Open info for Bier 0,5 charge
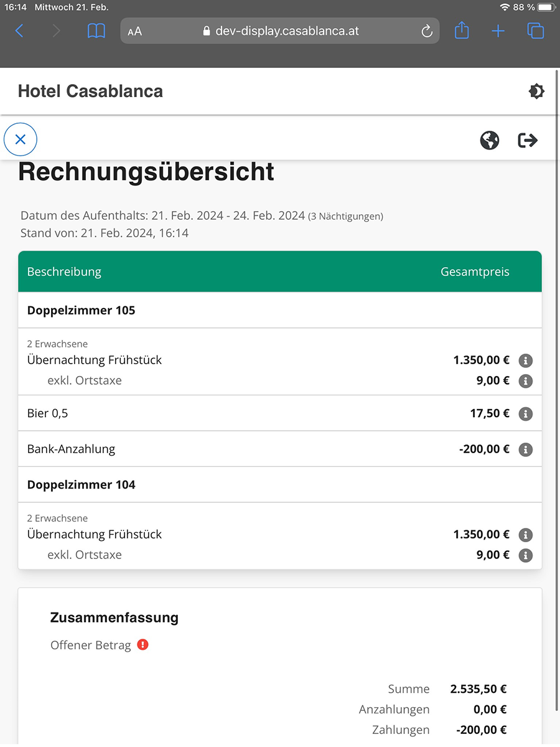Screen dimensions: 560x747 pyautogui.click(x=526, y=414)
